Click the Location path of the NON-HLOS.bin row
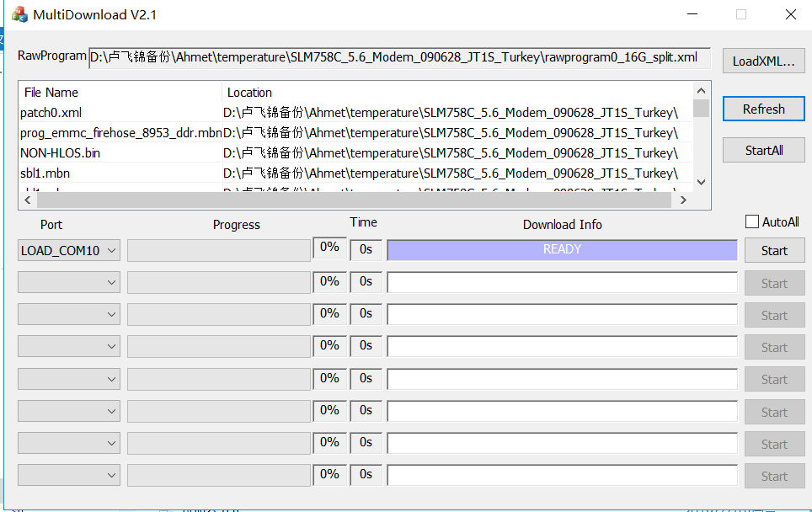The height and width of the screenshot is (512, 812). [451, 152]
